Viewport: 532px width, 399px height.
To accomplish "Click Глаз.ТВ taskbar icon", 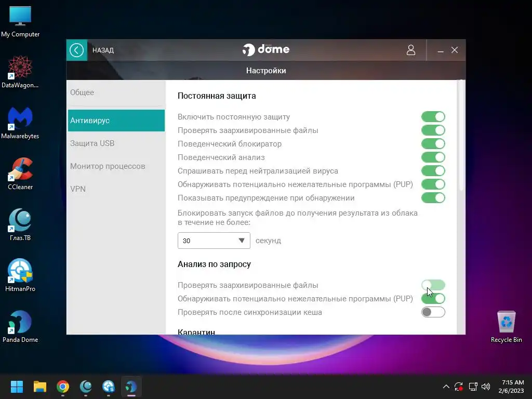I will tap(86, 387).
